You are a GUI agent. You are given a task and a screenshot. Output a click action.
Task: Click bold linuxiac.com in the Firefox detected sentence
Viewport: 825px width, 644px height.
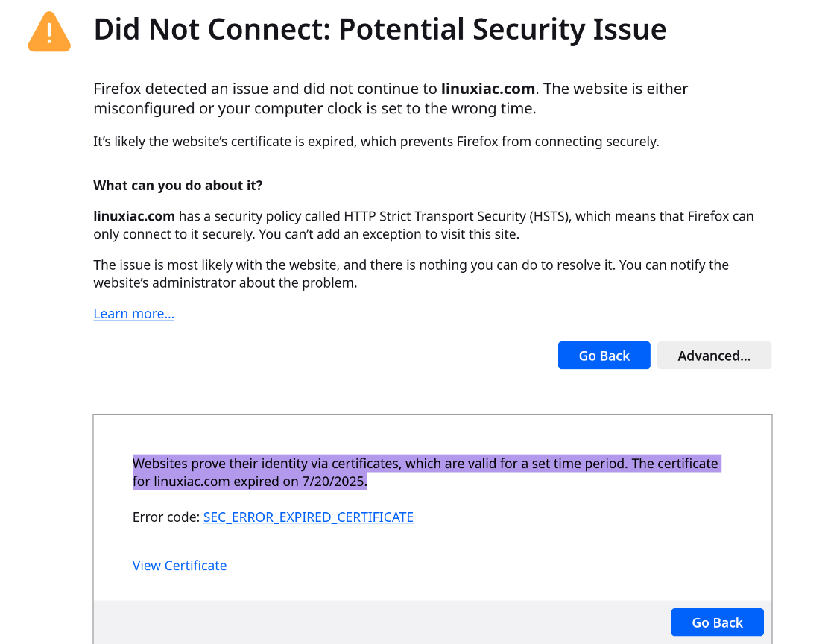click(487, 89)
